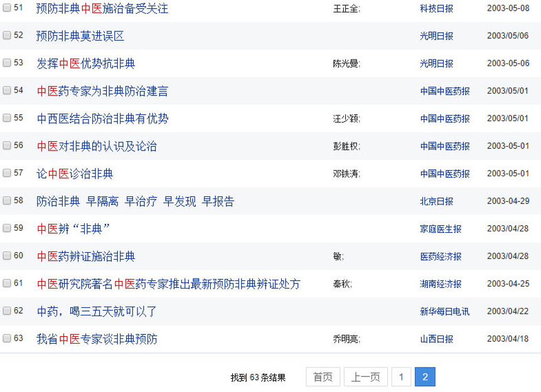This screenshot has height=392, width=541.
Task: Check the box for result 55
Action: tap(7, 118)
